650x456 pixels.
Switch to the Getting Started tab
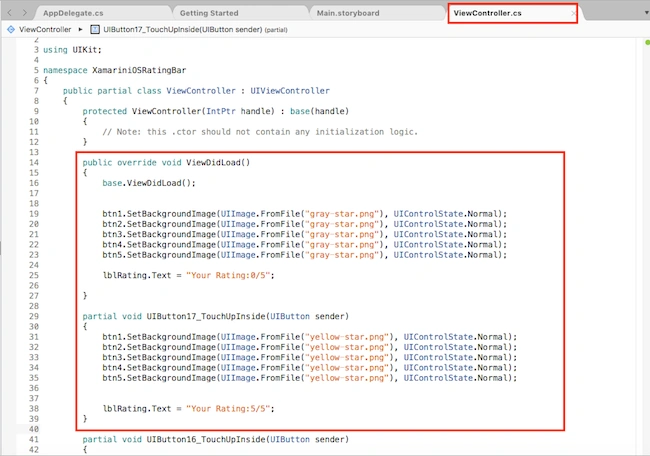click(x=209, y=13)
